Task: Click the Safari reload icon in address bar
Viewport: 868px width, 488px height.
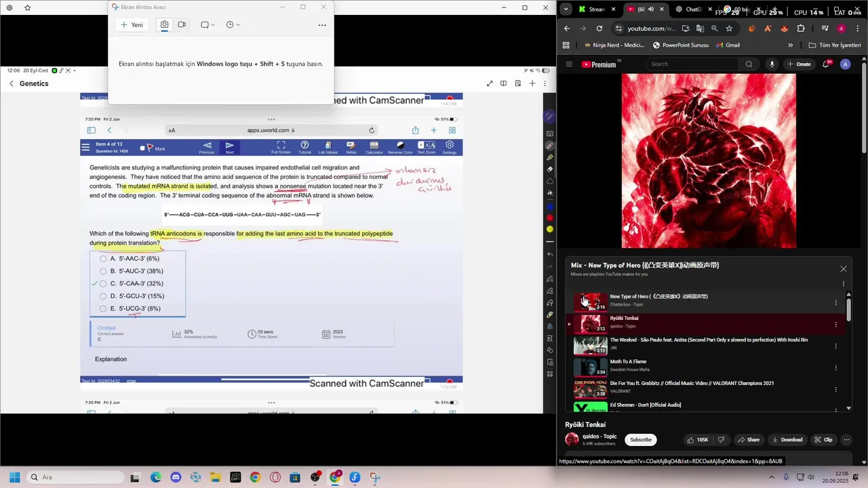Action: tap(372, 130)
